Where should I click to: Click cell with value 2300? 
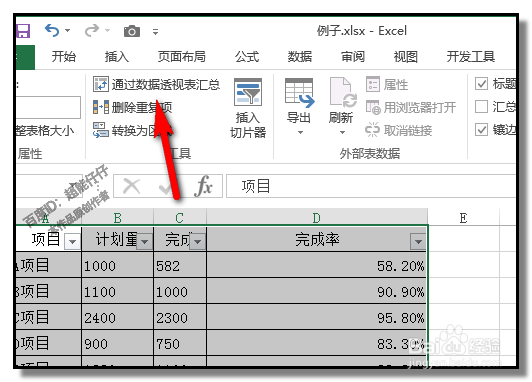180,318
